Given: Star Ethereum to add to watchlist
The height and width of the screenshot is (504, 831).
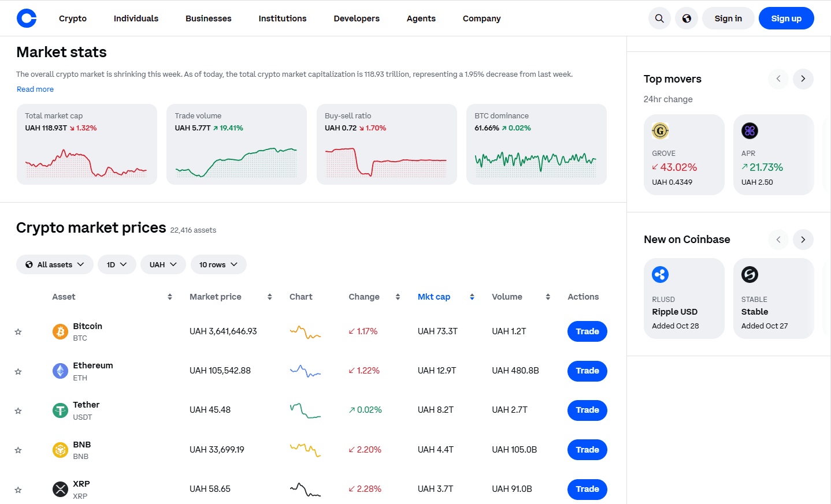Looking at the screenshot, I should click(18, 371).
